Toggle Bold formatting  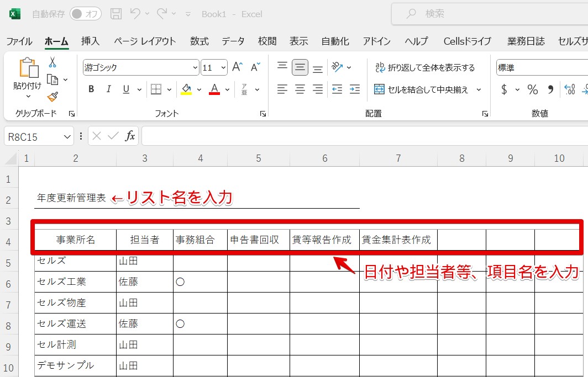[x=91, y=89]
